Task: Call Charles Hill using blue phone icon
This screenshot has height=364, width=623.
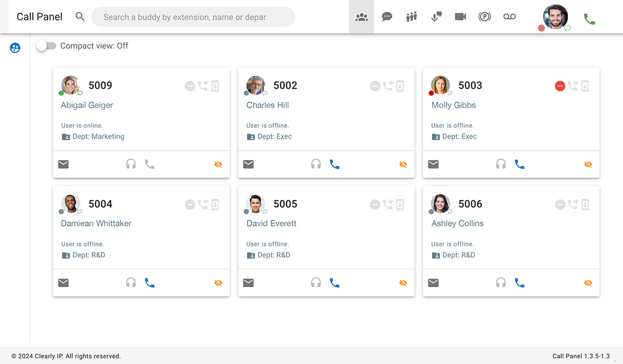Action: pyautogui.click(x=334, y=165)
